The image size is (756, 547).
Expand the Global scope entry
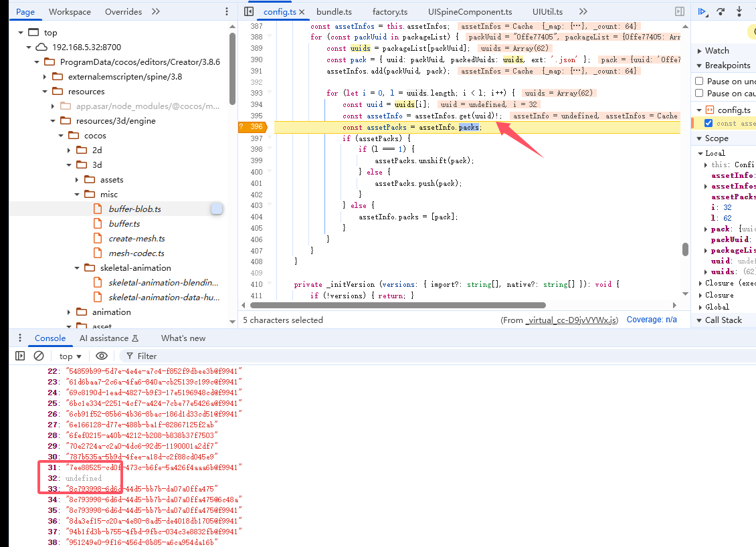pos(700,307)
